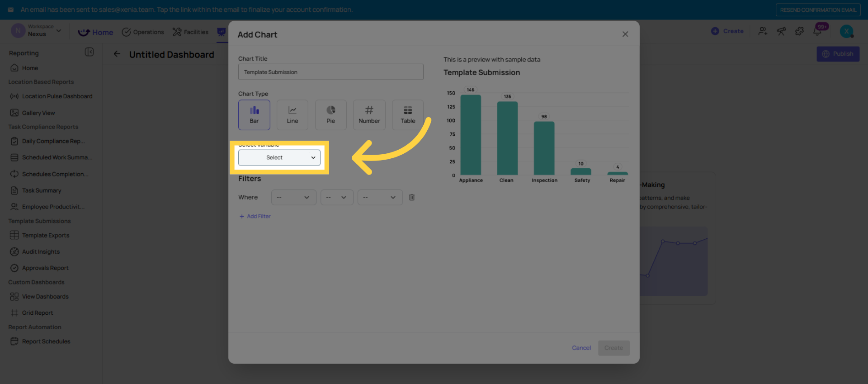Viewport: 868px width, 384px height.
Task: Click the Clean bar in chart preview
Action: point(507,138)
